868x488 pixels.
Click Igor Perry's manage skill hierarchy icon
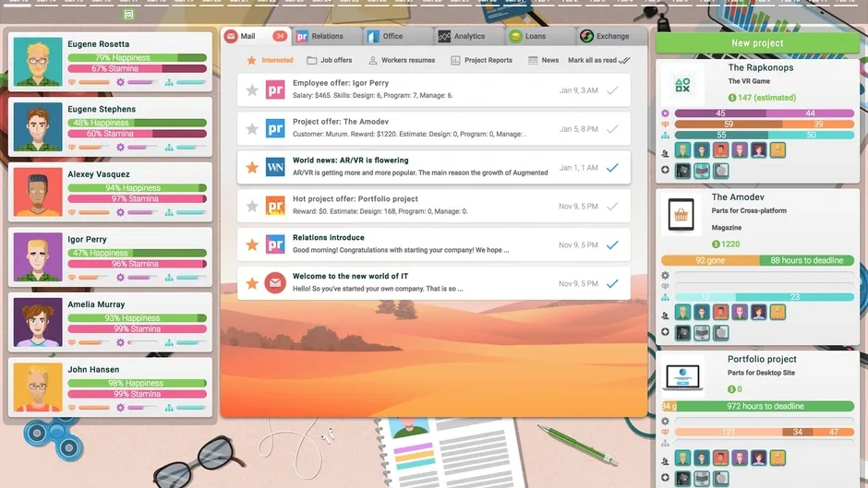point(169,277)
